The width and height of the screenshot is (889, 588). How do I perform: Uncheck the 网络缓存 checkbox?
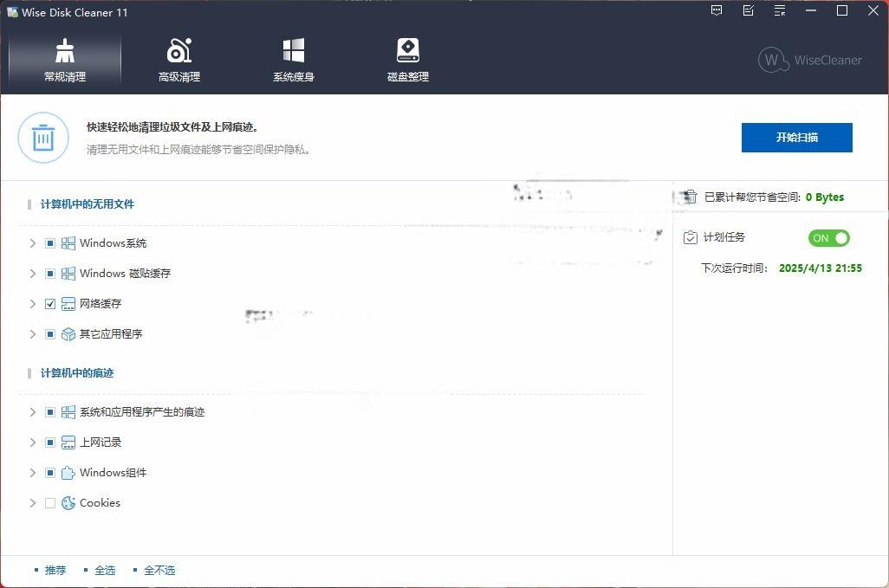tap(50, 304)
